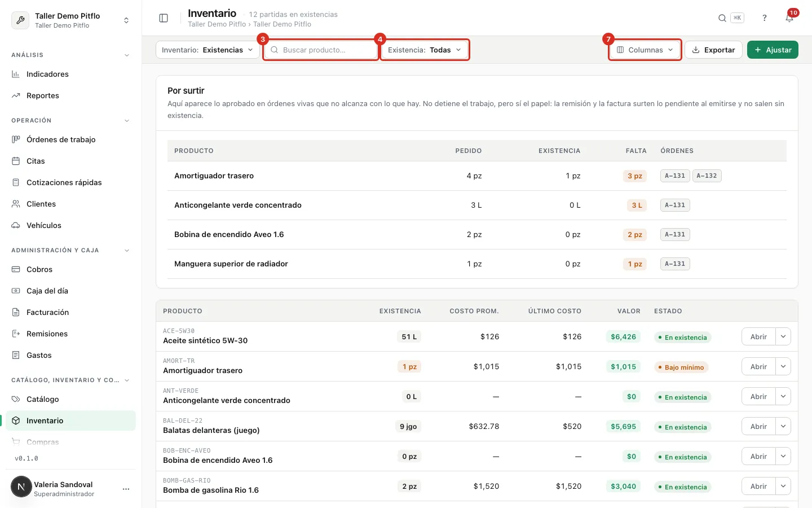Open the Existencia: Todas filter dropdown
This screenshot has height=508, width=812.
point(425,50)
